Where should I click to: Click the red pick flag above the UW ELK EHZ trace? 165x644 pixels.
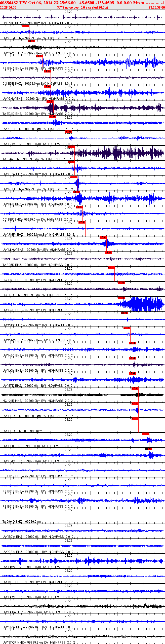146,434
